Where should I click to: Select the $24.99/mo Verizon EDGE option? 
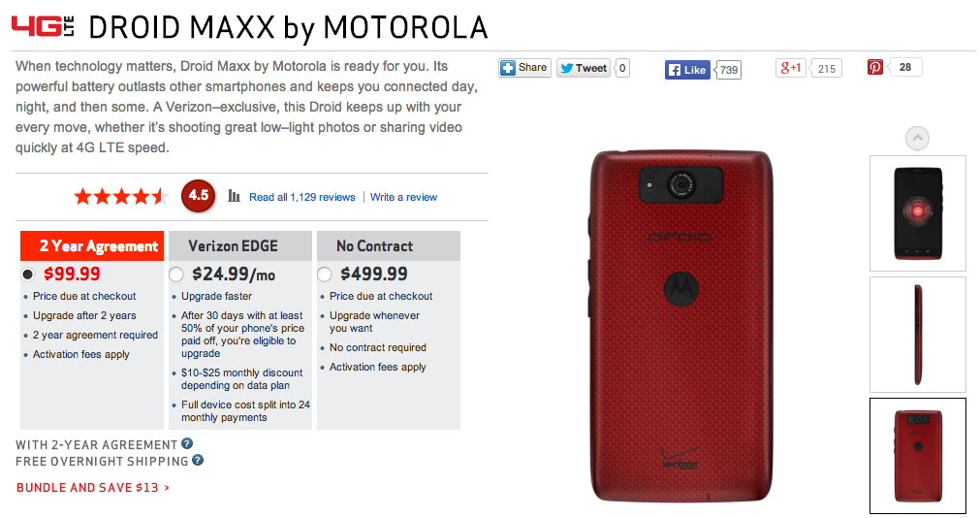176,274
